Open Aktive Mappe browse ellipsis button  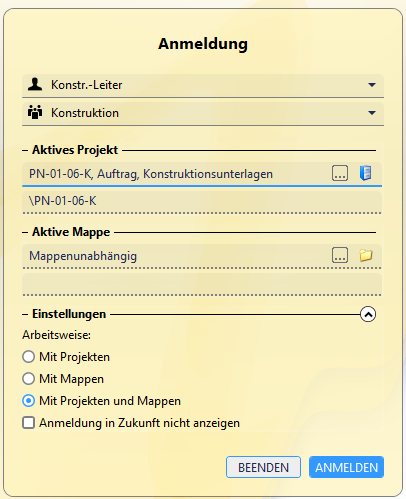pyautogui.click(x=340, y=255)
